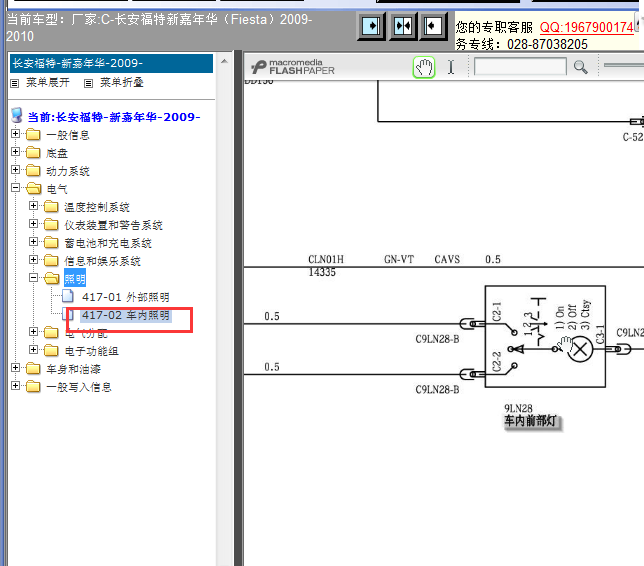Expand the 底盘 tree node
The width and height of the screenshot is (644, 566).
tap(16, 152)
